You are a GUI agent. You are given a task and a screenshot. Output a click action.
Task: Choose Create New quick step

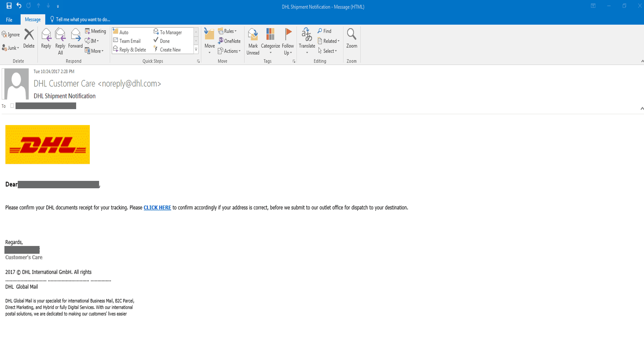pyautogui.click(x=167, y=50)
